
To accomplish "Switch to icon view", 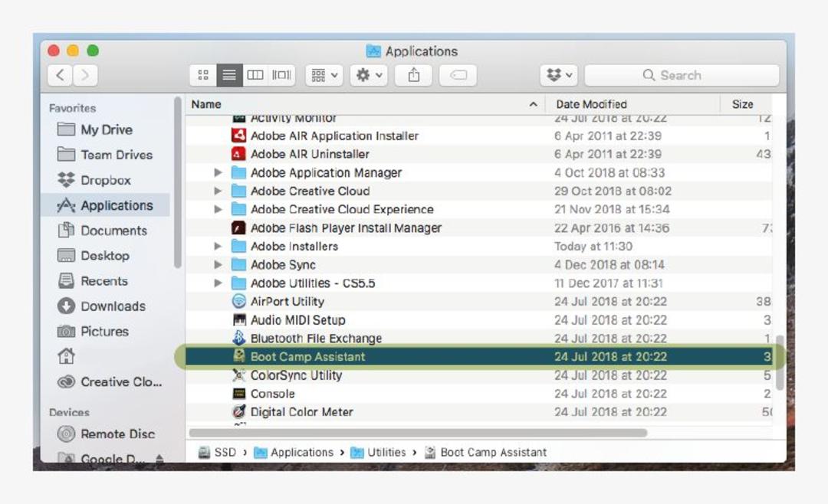I will coord(203,76).
